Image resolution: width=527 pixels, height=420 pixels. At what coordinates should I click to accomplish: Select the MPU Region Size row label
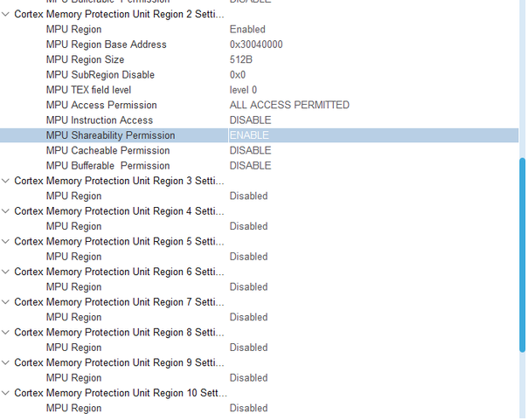coord(85,59)
